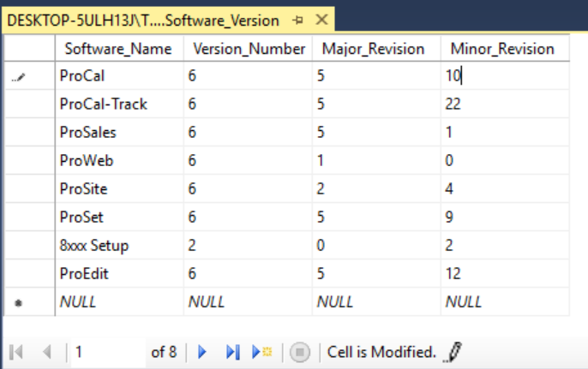Select ProCal row via pencil row header
Image resolution: width=588 pixels, height=369 pixels.
tap(29, 75)
